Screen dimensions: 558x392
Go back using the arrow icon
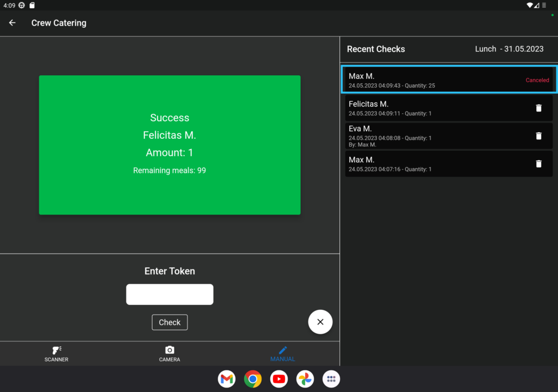click(x=13, y=23)
